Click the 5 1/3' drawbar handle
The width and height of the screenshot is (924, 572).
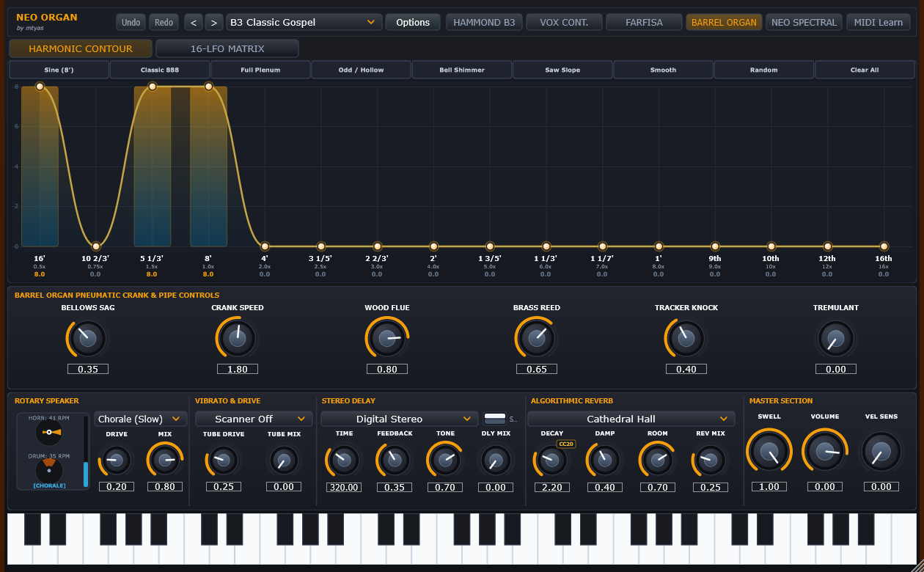(152, 87)
